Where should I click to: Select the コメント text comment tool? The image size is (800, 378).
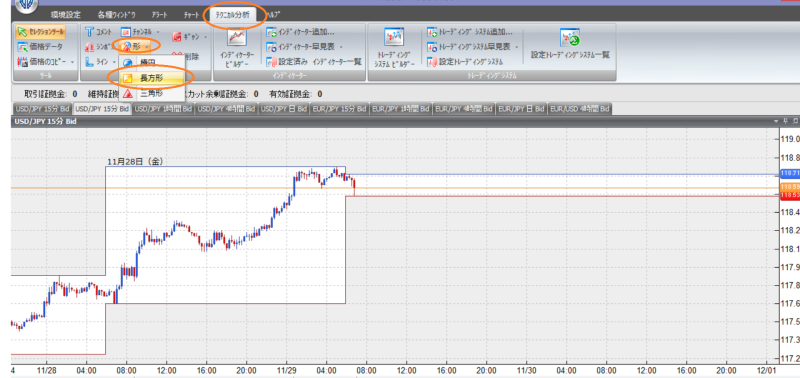(x=98, y=32)
